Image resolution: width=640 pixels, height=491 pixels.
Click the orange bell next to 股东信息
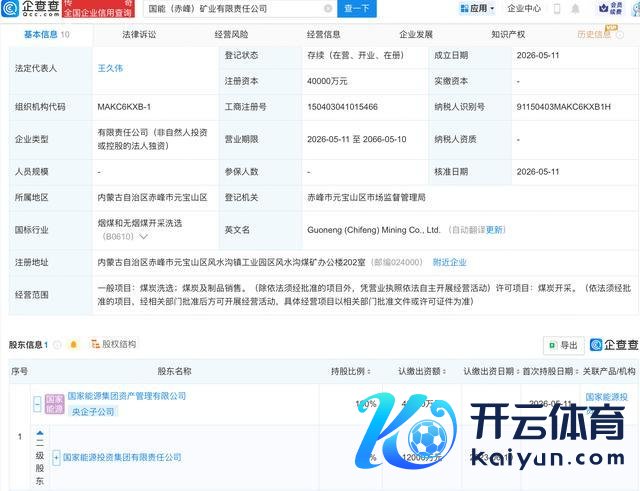[x=73, y=345]
